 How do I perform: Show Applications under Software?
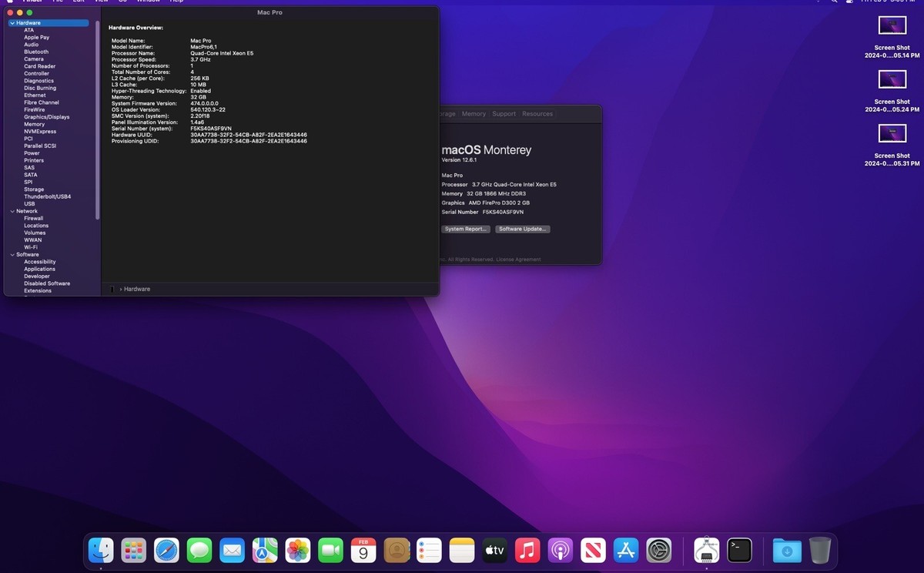(39, 269)
